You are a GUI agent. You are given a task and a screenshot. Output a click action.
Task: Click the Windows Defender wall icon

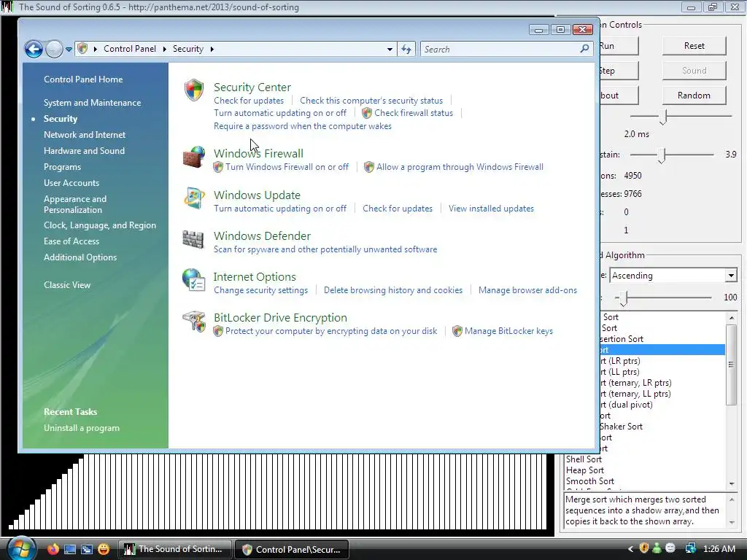tap(193, 239)
